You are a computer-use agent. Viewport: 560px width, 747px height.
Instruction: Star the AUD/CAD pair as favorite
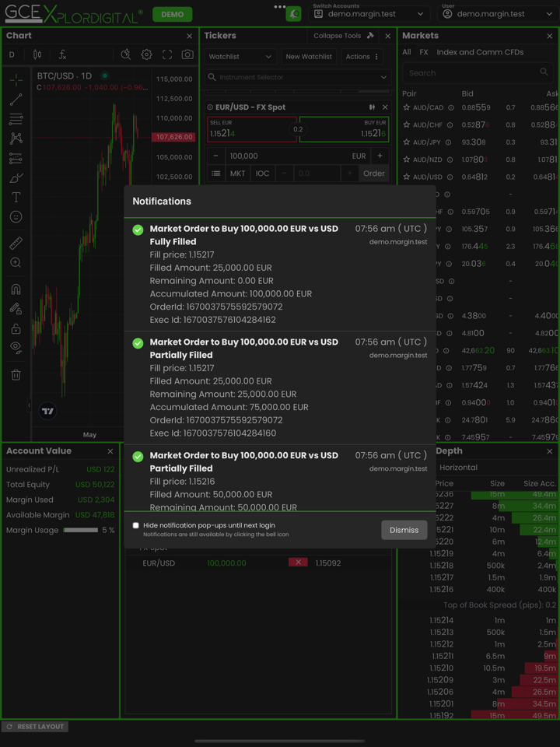coord(406,108)
